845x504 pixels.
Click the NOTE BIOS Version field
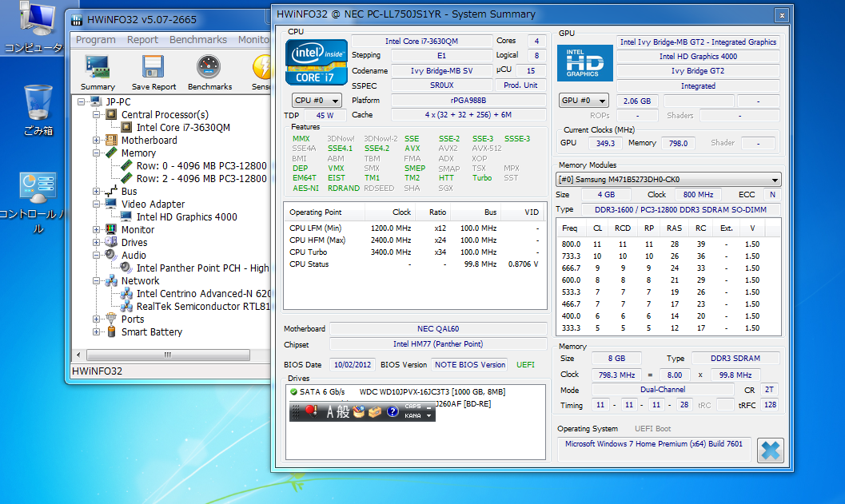[x=470, y=364]
